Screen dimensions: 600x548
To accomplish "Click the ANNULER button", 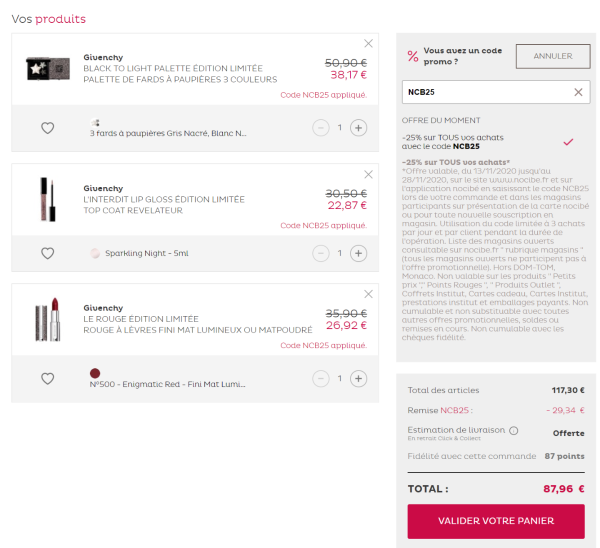I will (x=553, y=56).
